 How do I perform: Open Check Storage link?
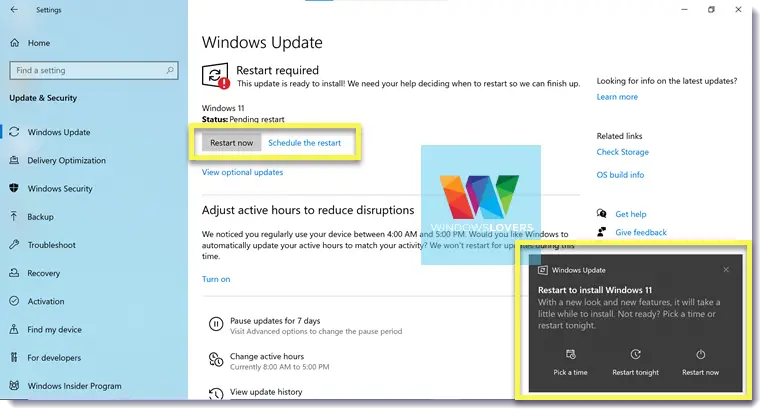tap(622, 152)
